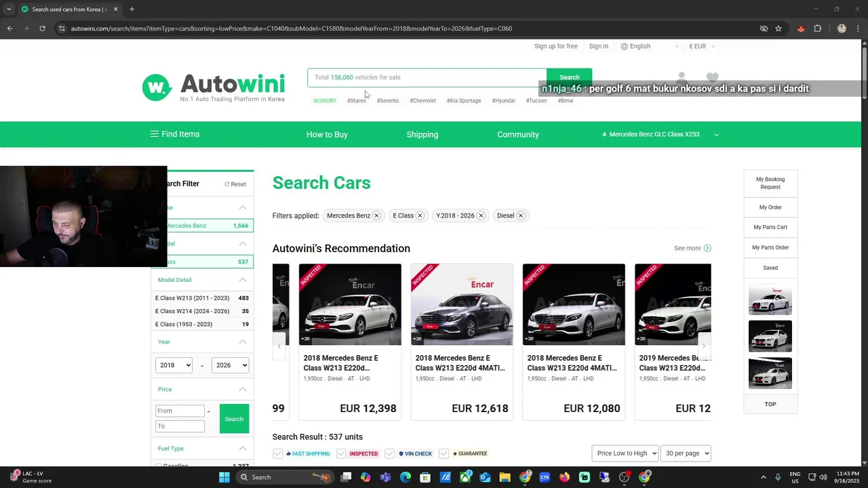Open Microsoft Edge from the taskbar

(406, 477)
